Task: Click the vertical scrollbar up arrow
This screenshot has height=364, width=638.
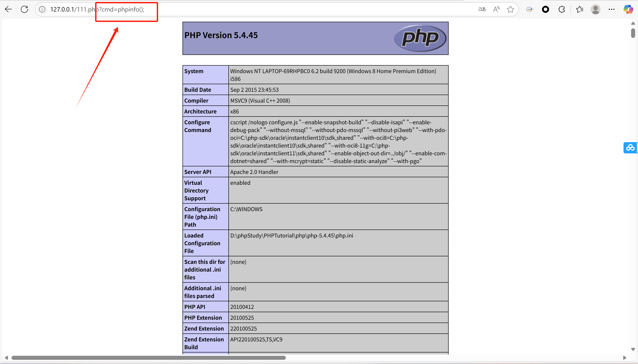Action: [x=633, y=23]
